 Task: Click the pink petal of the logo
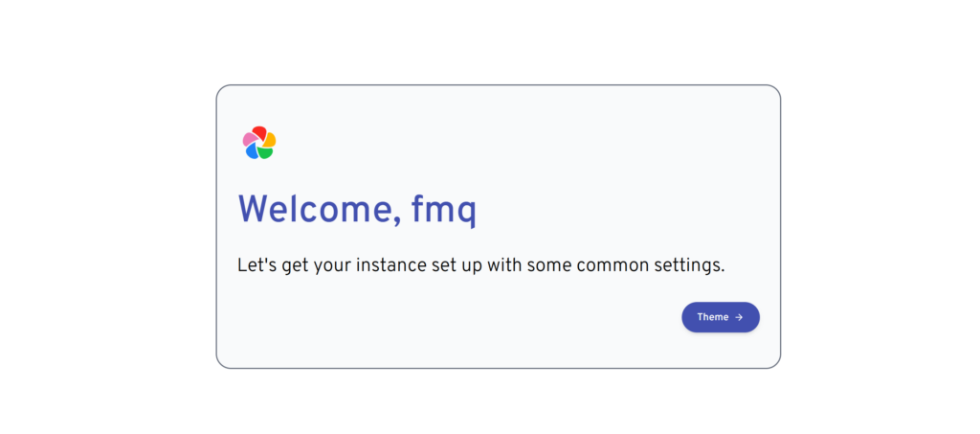click(x=249, y=139)
